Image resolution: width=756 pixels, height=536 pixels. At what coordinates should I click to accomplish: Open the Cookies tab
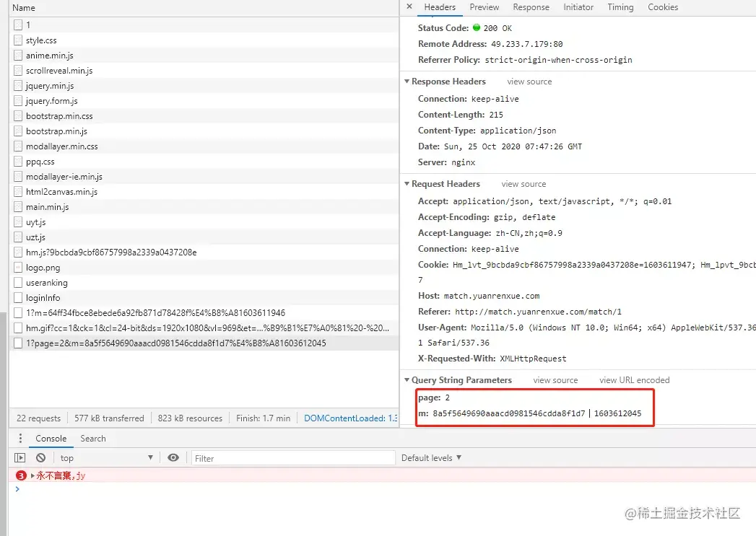663,7
